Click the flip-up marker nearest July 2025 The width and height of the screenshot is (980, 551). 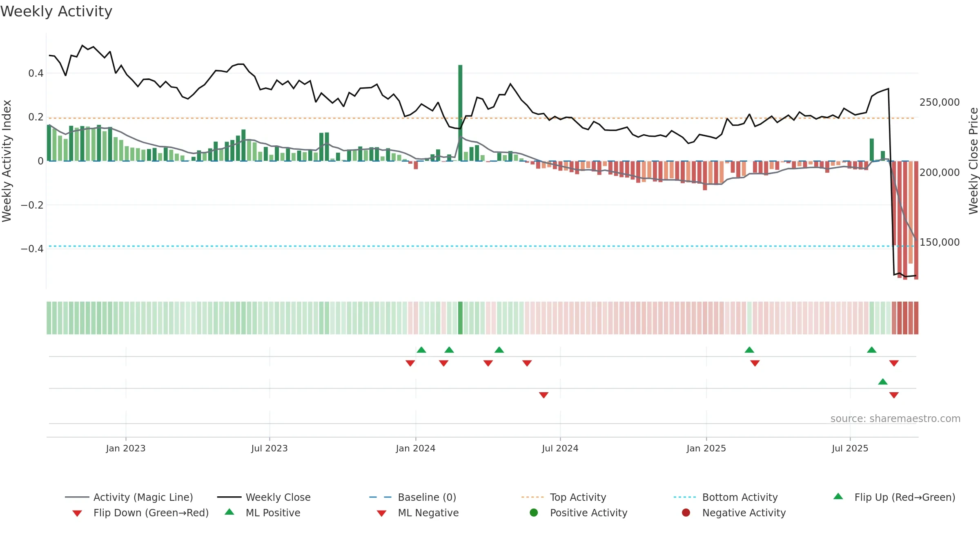[x=872, y=350]
